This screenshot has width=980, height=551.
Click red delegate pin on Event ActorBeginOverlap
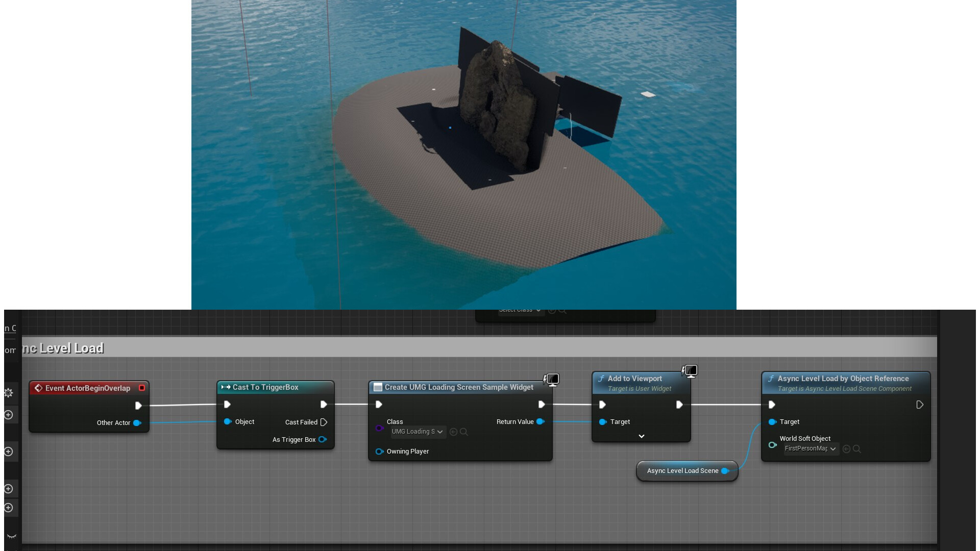tap(142, 388)
